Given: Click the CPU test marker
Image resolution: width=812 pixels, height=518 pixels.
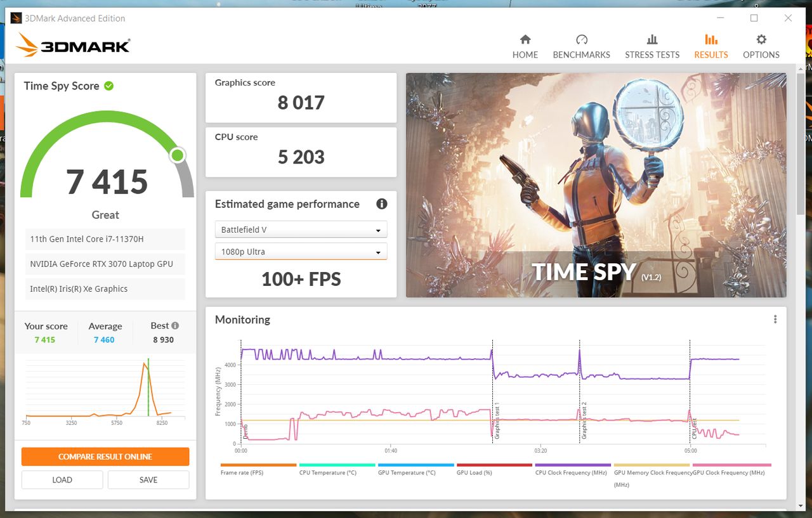Looking at the screenshot, I should (x=695, y=429).
